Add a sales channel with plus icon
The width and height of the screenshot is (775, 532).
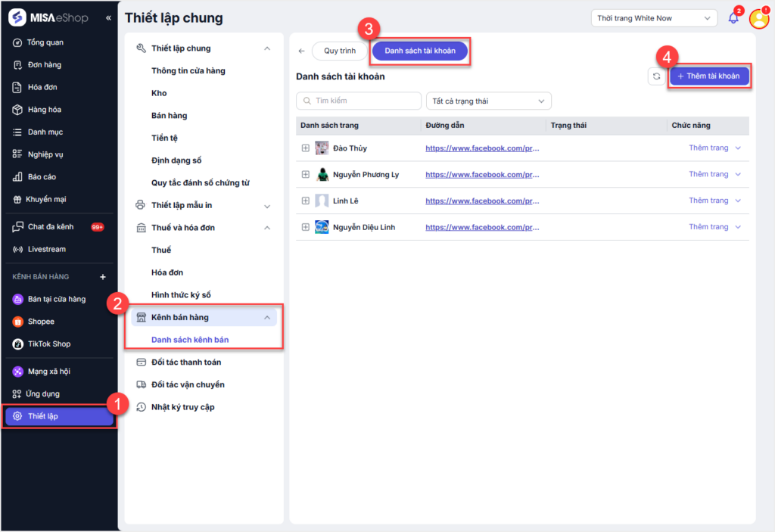click(103, 277)
